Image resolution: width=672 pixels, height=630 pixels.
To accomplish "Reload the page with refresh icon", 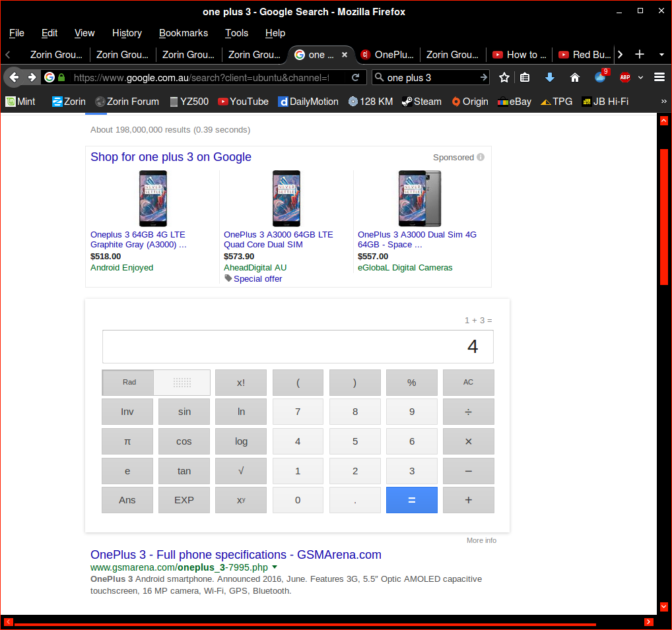I will (x=355, y=78).
